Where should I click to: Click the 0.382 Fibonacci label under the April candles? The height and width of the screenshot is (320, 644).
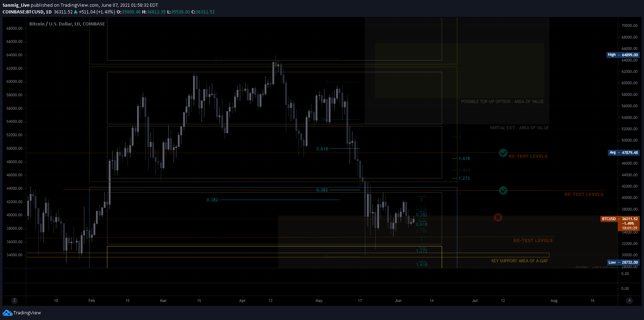tap(212, 200)
